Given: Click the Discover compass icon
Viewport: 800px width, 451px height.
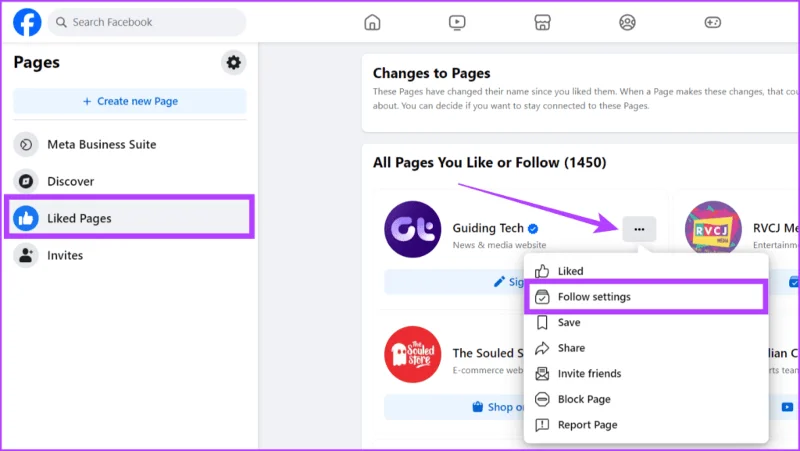Looking at the screenshot, I should pyautogui.click(x=26, y=181).
